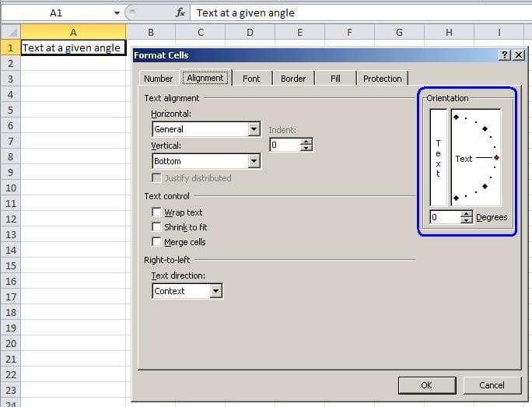Increase the Indent spinner value
This screenshot has width=532, height=407.
coord(306,142)
